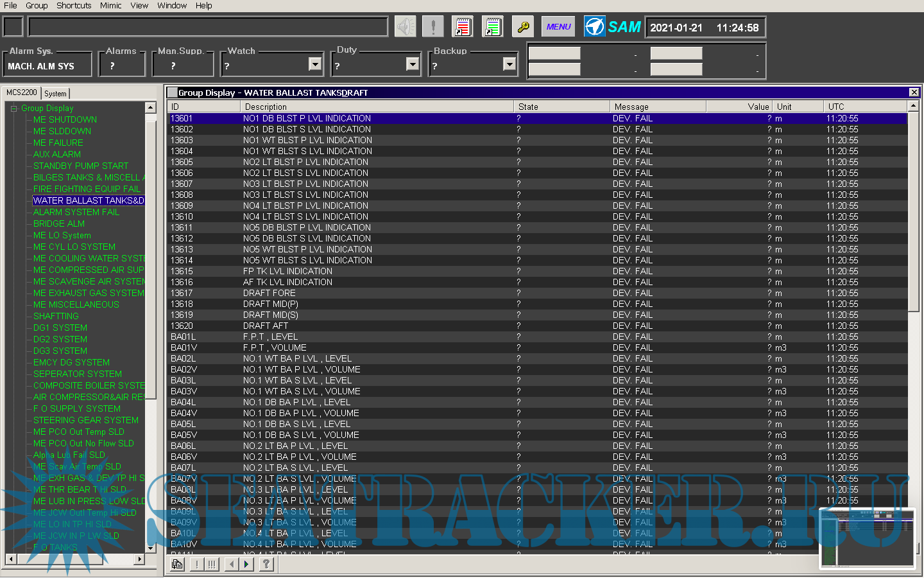
Task: Click the copy pages icon in bottom toolbar
Action: tap(177, 565)
